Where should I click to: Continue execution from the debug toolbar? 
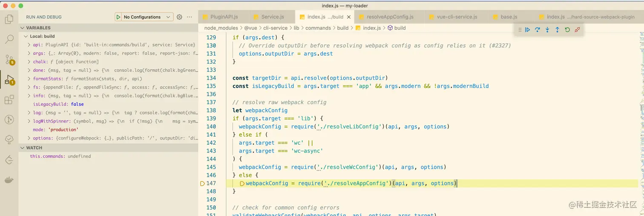click(527, 30)
